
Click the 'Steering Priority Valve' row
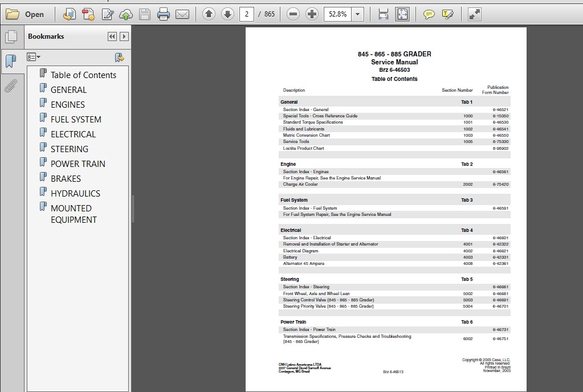click(x=394, y=307)
